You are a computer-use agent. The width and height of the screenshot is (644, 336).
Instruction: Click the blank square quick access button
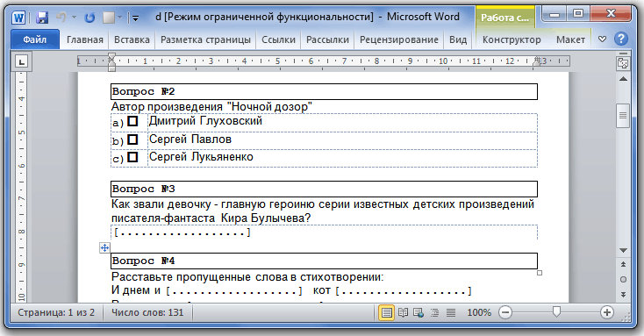click(109, 18)
